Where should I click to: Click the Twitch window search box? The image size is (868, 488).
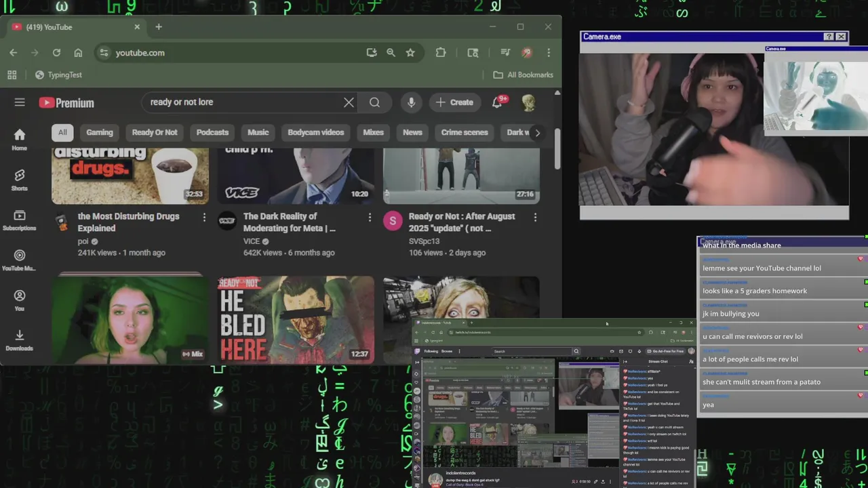point(532,351)
